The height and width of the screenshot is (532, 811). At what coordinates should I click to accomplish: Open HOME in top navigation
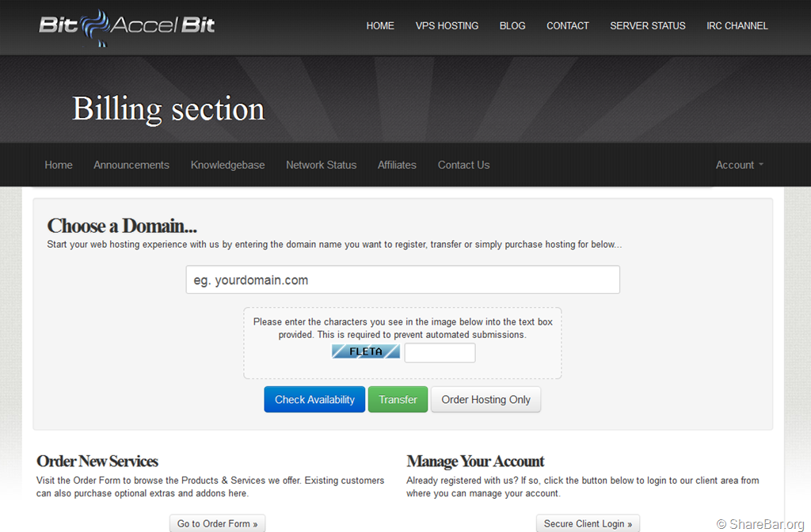point(380,25)
